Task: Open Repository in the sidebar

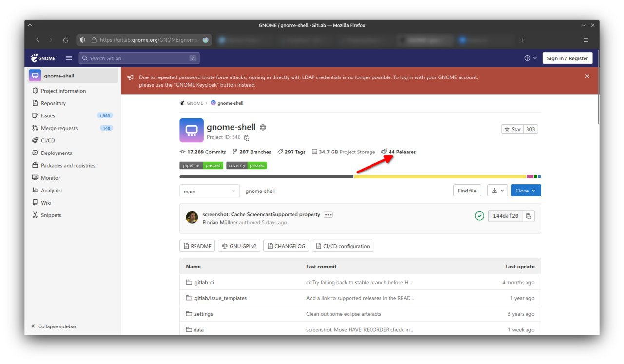Action: pyautogui.click(x=53, y=103)
